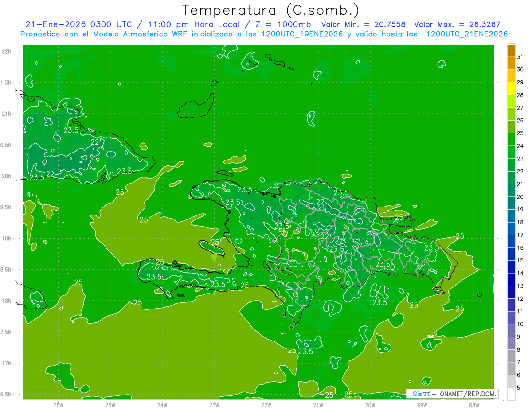Click the yellow legend swatch between 28 and 29
Image resolution: width=532 pixels, height=411 pixels.
(511, 89)
